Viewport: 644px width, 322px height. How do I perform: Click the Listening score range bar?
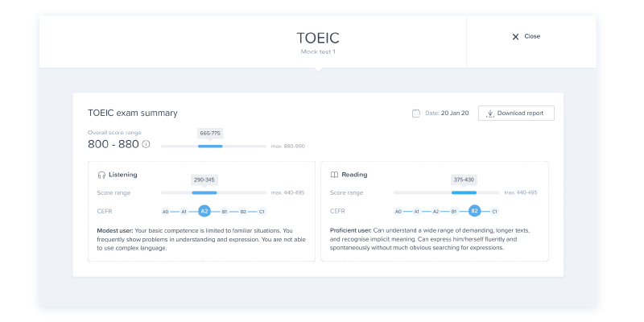(x=214, y=192)
